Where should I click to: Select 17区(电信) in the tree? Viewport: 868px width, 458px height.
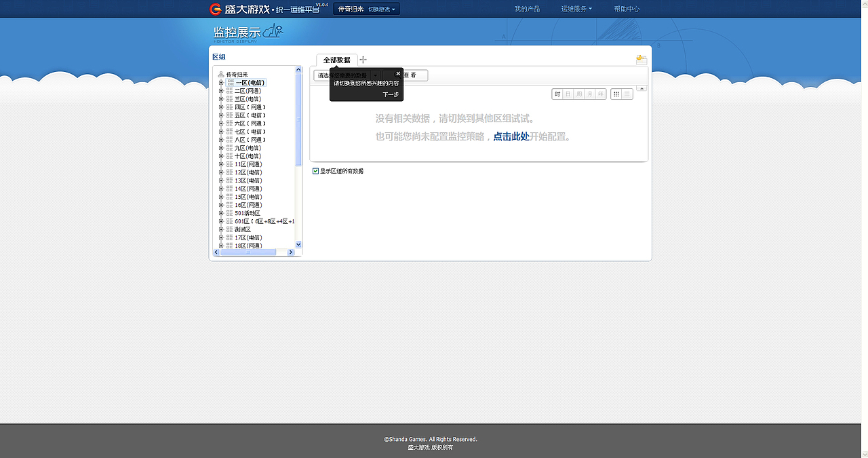click(x=248, y=237)
